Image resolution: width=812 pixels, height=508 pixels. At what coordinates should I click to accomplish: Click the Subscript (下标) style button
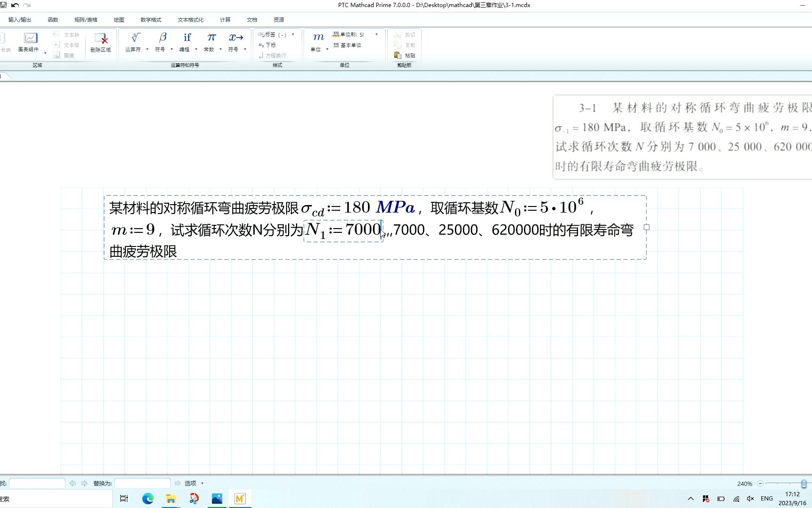coord(267,45)
